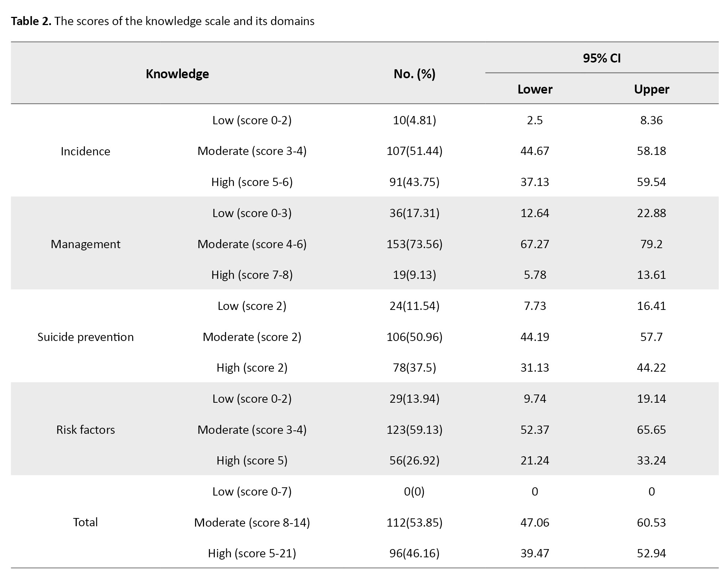Image resolution: width=720 pixels, height=588 pixels.
Task: Click the Management domain label
Action: (x=85, y=244)
